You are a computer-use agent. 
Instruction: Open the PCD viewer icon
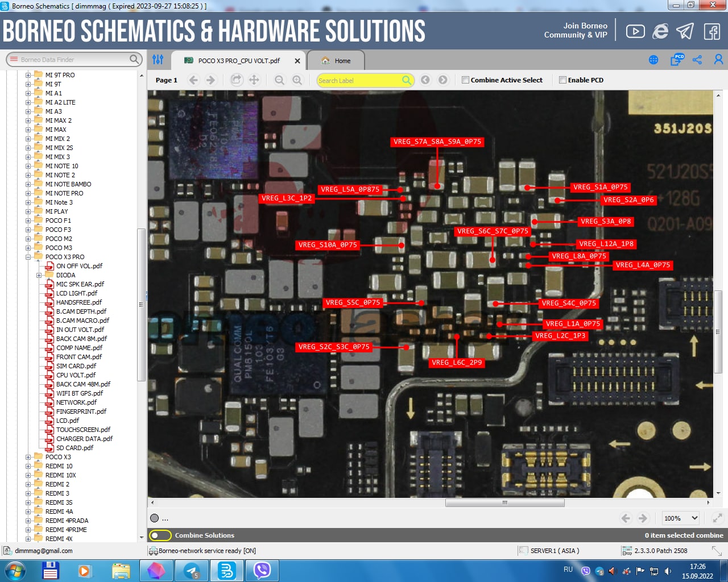pos(677,60)
